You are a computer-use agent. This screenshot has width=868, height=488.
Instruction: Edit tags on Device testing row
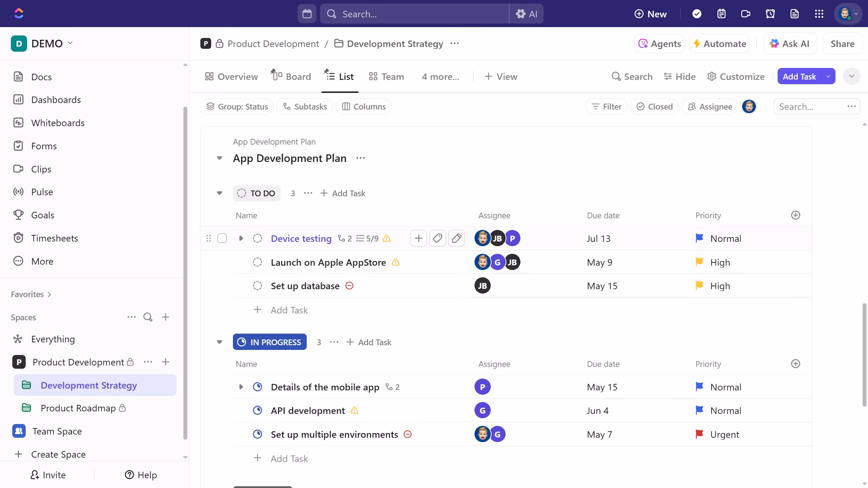[x=438, y=238]
